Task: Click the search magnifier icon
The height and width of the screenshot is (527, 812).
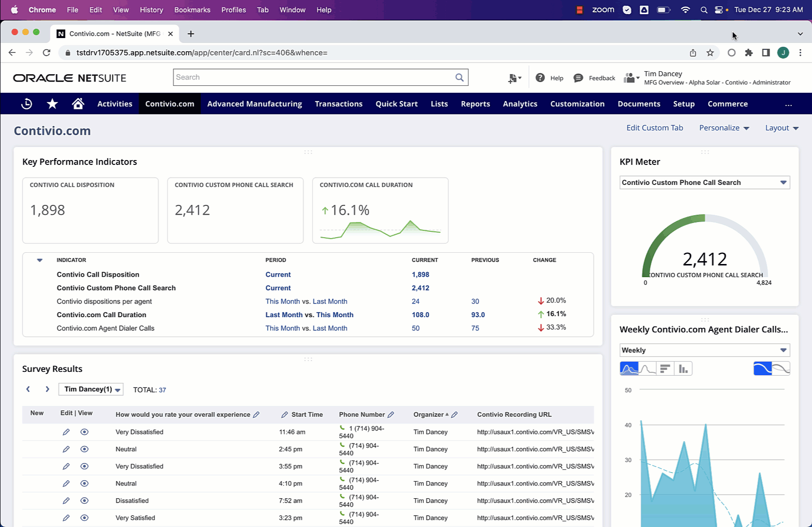Action: pyautogui.click(x=459, y=78)
